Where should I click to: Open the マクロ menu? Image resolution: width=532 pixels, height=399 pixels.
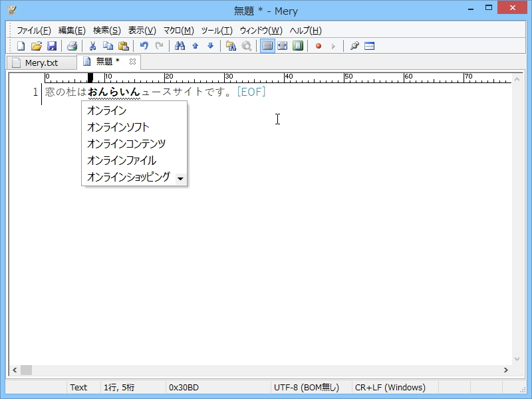177,30
